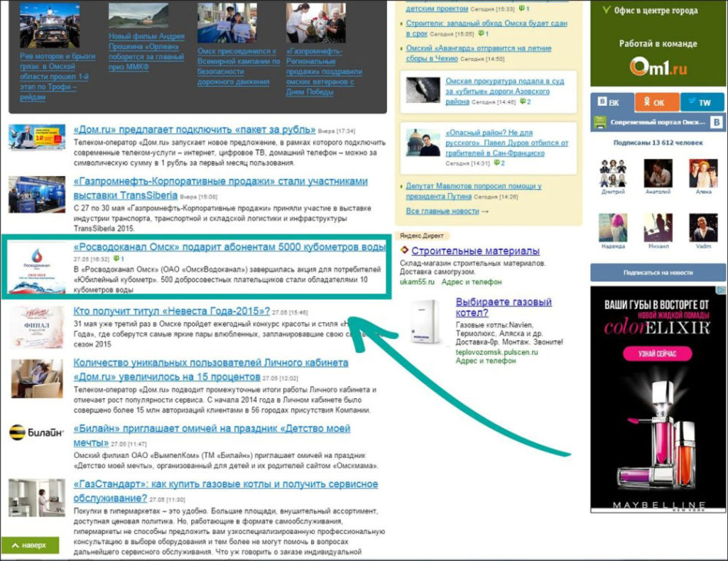Open Газпромнефть-Корпоративные продажи TransSiberia article

(x=220, y=188)
